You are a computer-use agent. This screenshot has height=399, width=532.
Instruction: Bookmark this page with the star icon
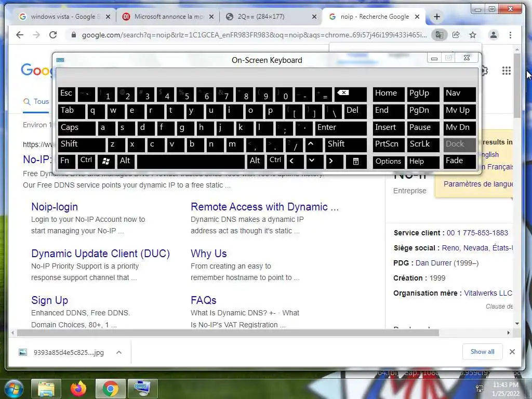coord(473,35)
